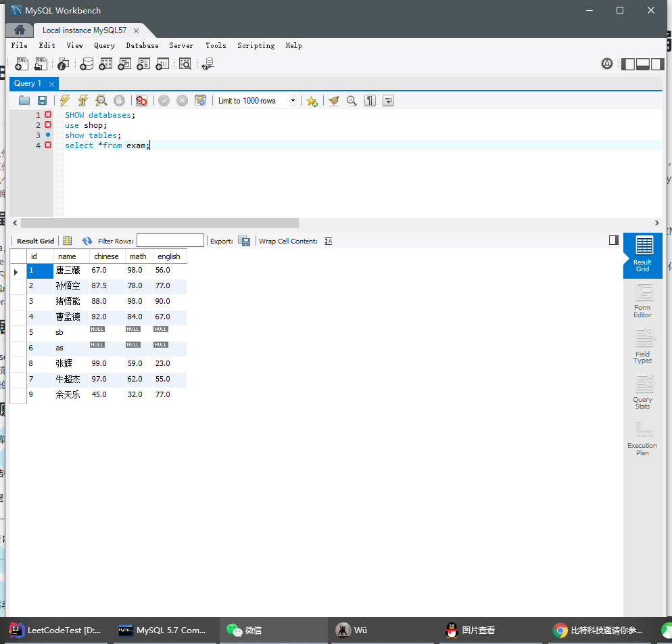Rollback the transaction
The image size is (672, 644).
[x=182, y=100]
